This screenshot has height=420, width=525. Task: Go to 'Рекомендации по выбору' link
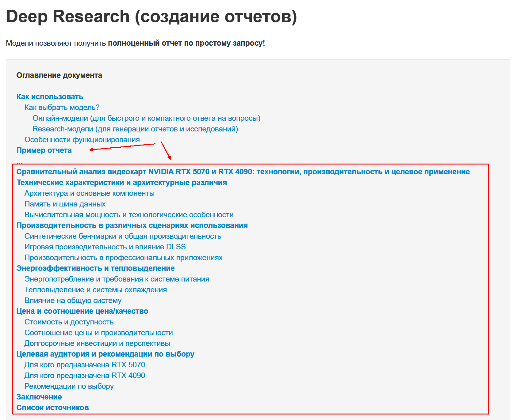pyautogui.click(x=69, y=386)
